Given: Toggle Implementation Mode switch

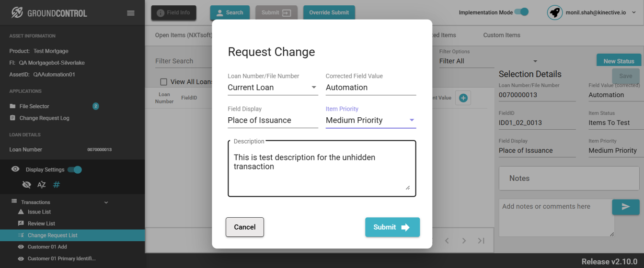Looking at the screenshot, I should click(x=521, y=12).
